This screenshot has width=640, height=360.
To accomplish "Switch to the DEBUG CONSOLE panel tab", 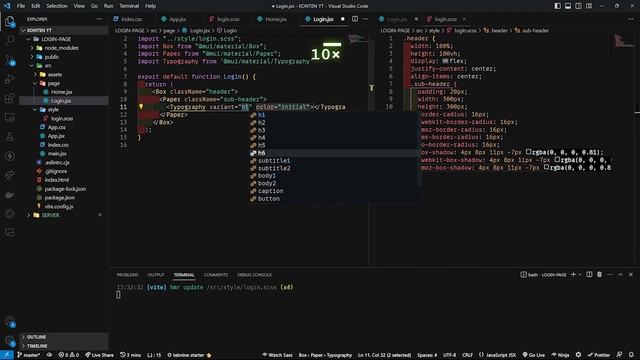I will 254,275.
